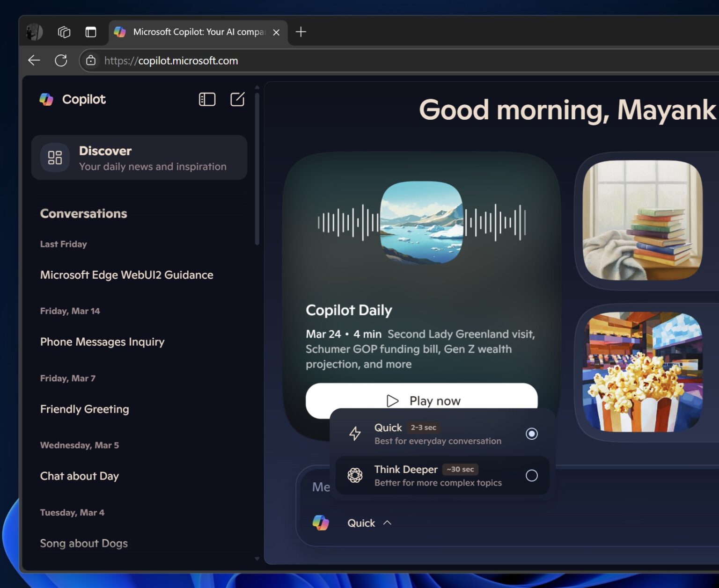
Task: Select the Think Deeper radio button
Action: pyautogui.click(x=531, y=475)
